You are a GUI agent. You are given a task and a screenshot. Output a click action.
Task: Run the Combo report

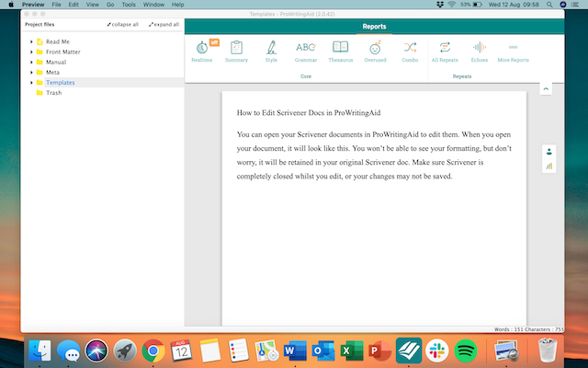pyautogui.click(x=410, y=52)
